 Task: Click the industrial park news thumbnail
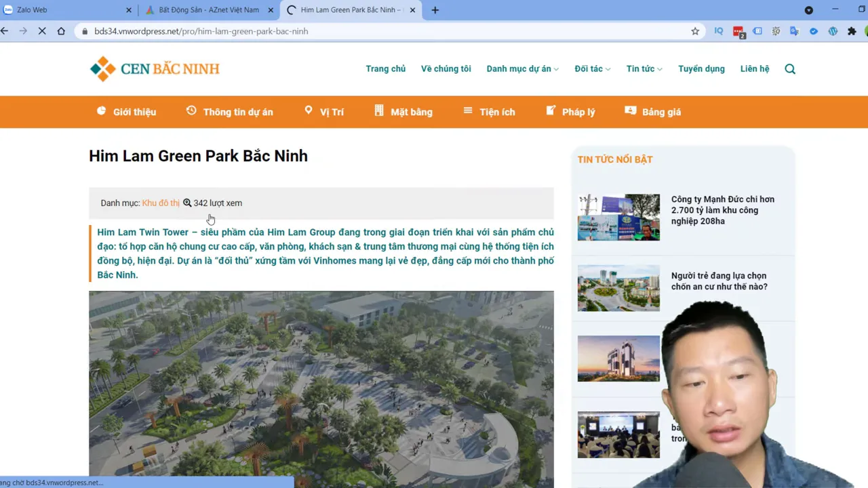pyautogui.click(x=618, y=218)
